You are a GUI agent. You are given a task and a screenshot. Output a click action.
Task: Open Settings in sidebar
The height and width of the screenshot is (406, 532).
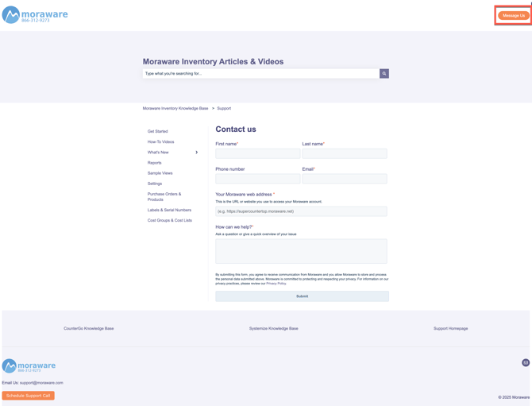155,184
